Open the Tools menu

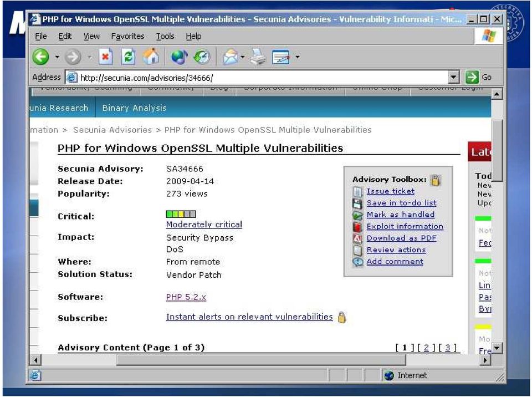tap(165, 36)
